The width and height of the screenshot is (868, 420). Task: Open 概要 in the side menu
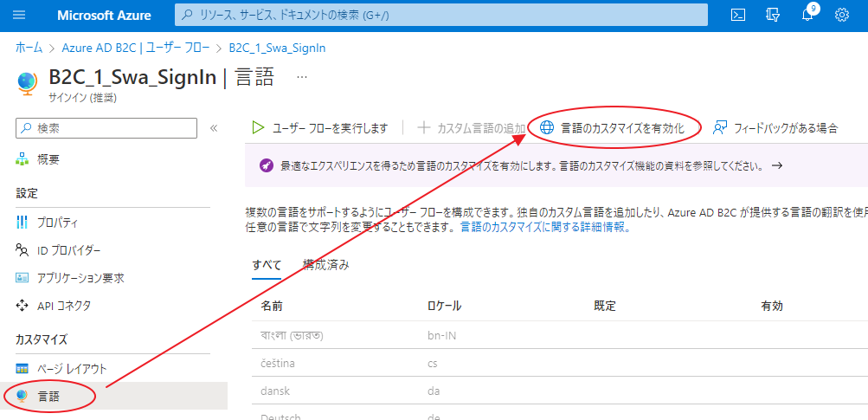pos(48,160)
